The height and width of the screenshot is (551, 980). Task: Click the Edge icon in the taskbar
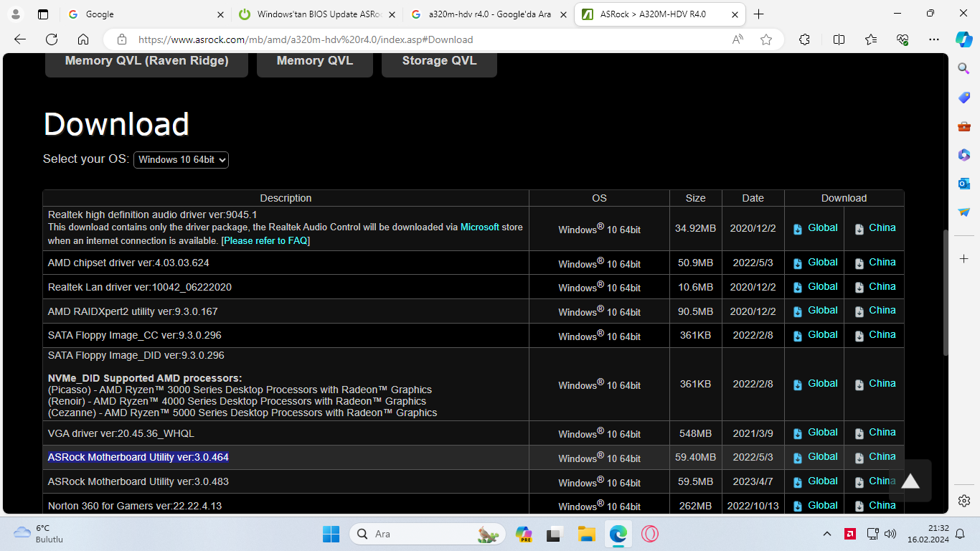tap(618, 534)
